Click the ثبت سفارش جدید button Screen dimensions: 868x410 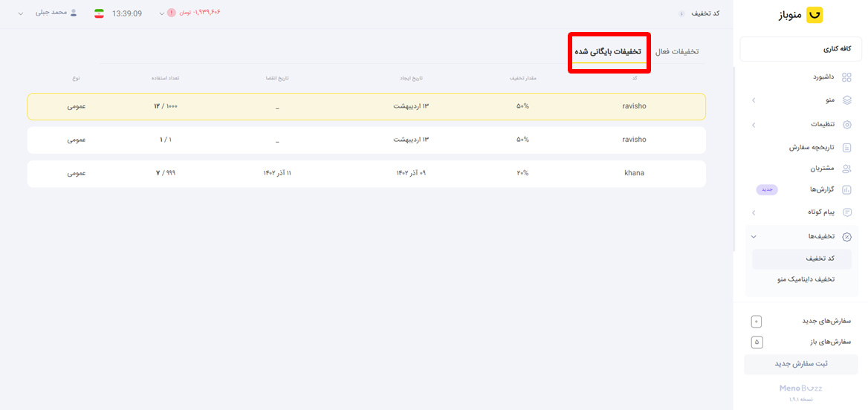[x=801, y=365]
